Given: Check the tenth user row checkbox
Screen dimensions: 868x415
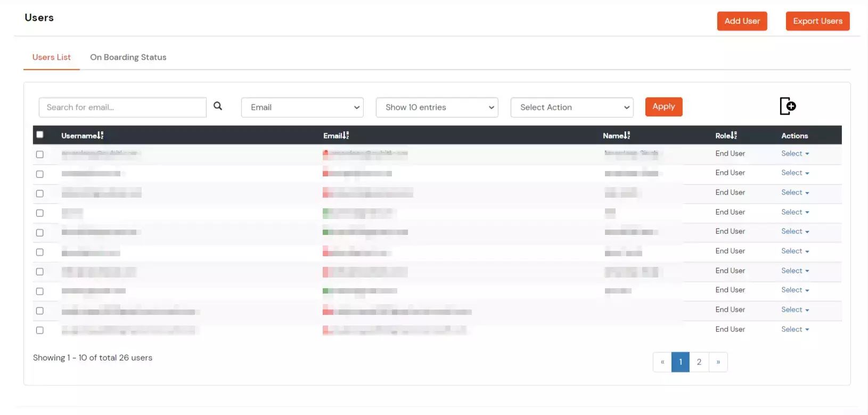Looking at the screenshot, I should [x=40, y=330].
